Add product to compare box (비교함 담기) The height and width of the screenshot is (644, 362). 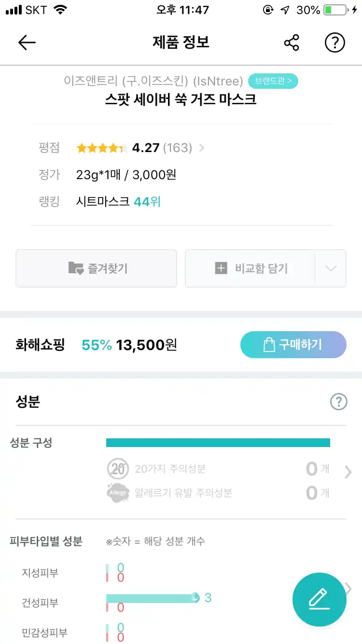[x=251, y=268]
